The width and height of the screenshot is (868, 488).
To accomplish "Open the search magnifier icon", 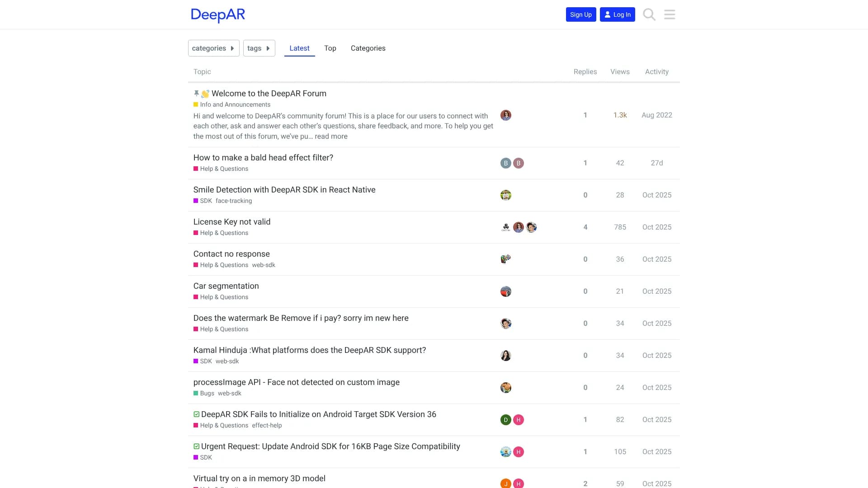I will 649,14.
